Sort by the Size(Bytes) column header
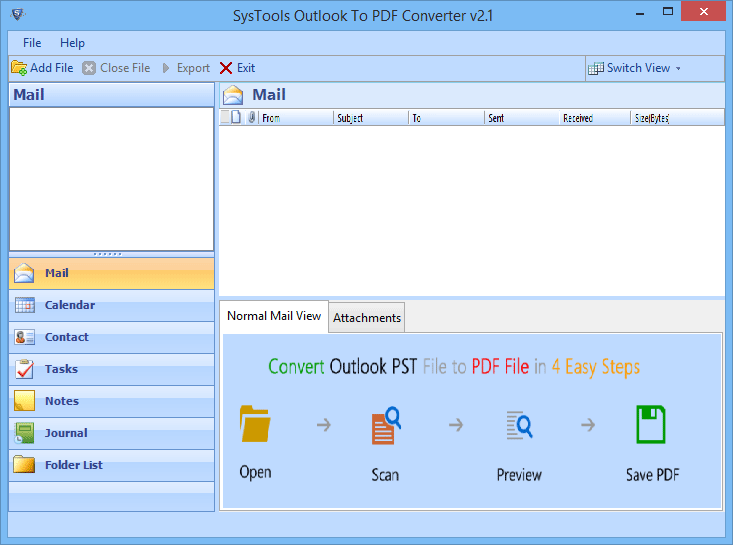Screen dimensions: 733x545 tap(677, 118)
